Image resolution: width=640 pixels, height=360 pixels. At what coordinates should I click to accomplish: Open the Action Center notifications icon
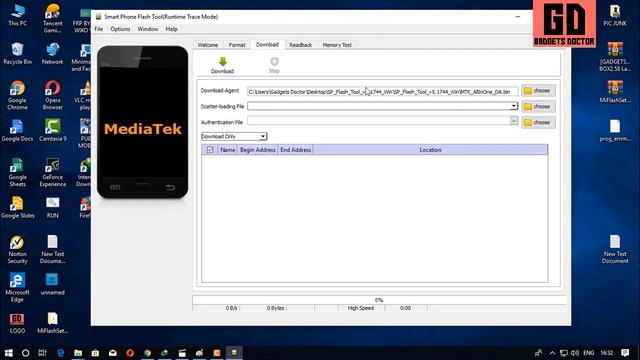(625, 353)
